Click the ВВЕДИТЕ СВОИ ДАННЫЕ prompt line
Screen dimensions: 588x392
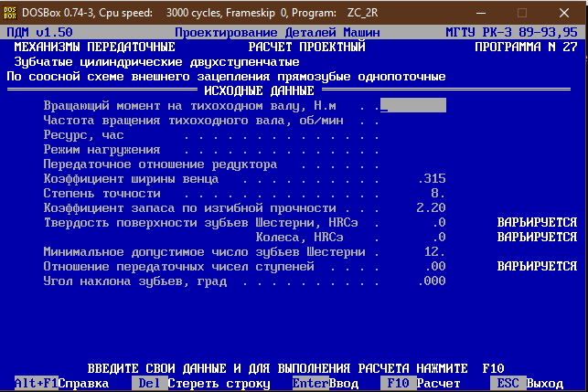296,368
